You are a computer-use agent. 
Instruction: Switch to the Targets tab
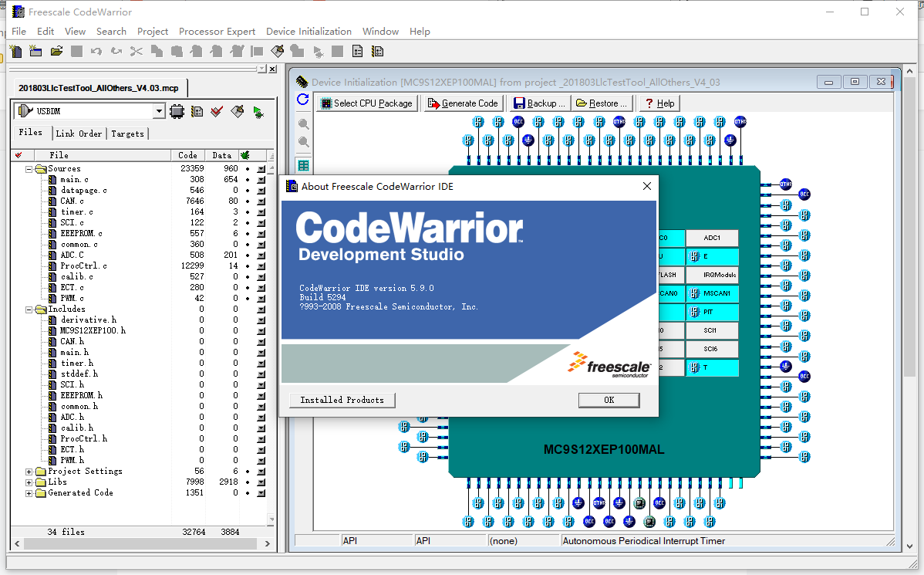pyautogui.click(x=126, y=133)
